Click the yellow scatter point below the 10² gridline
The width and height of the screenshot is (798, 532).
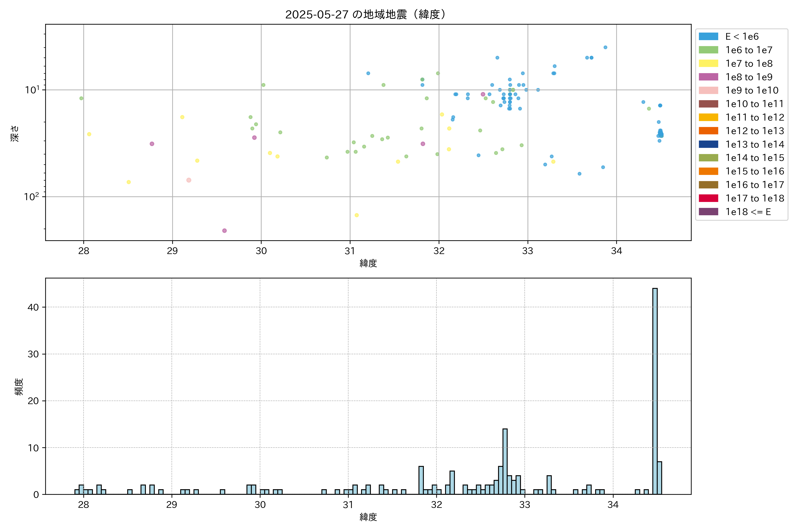(357, 215)
